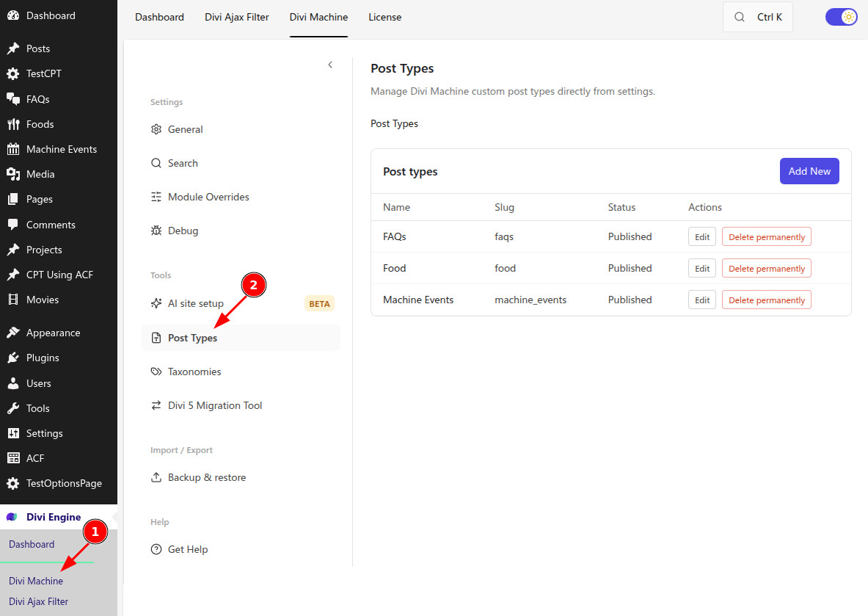The width and height of the screenshot is (868, 616).
Task: Click the Search magnifier icon in settings panel
Action: (156, 163)
